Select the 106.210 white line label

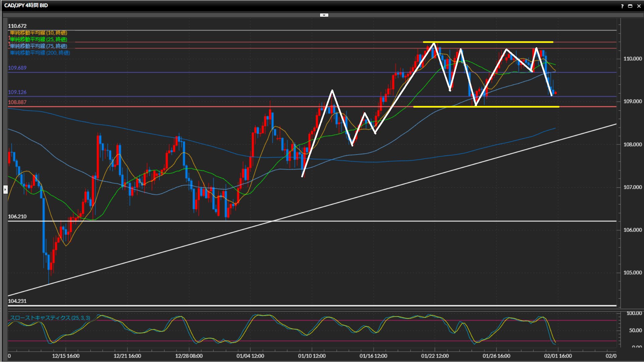pos(17,216)
